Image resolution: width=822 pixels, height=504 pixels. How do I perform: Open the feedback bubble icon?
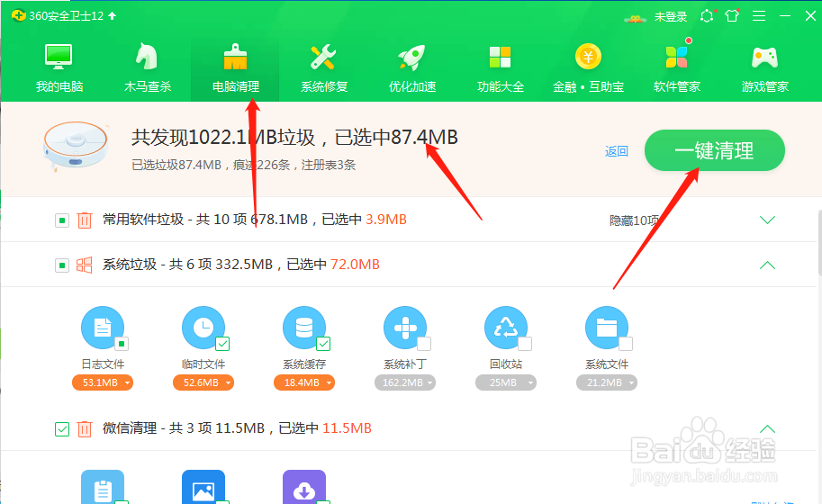click(x=707, y=16)
